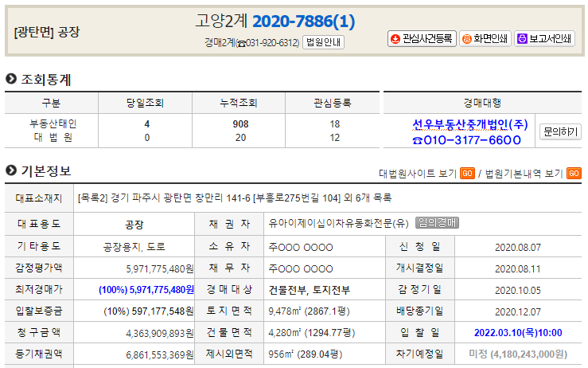The height and width of the screenshot is (368, 588).
Task: Click GO icon next to 법원기본내역 보기
Action: pyautogui.click(x=574, y=174)
